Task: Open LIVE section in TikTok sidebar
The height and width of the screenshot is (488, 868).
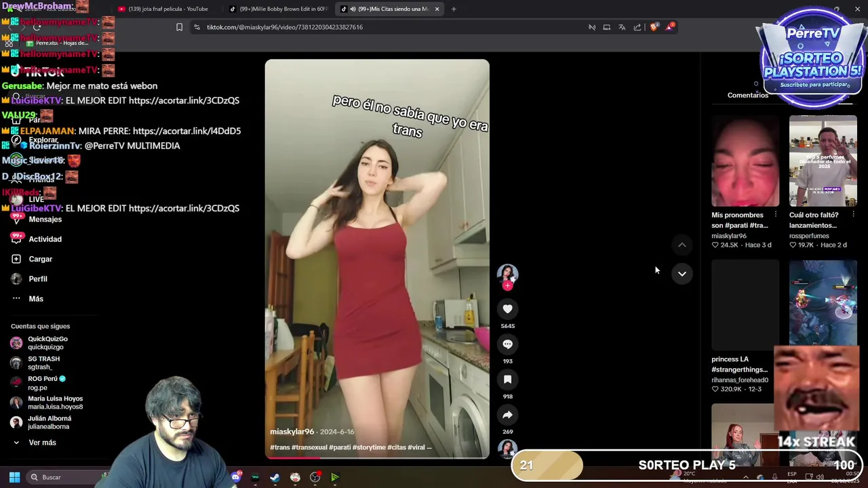Action: click(28, 199)
